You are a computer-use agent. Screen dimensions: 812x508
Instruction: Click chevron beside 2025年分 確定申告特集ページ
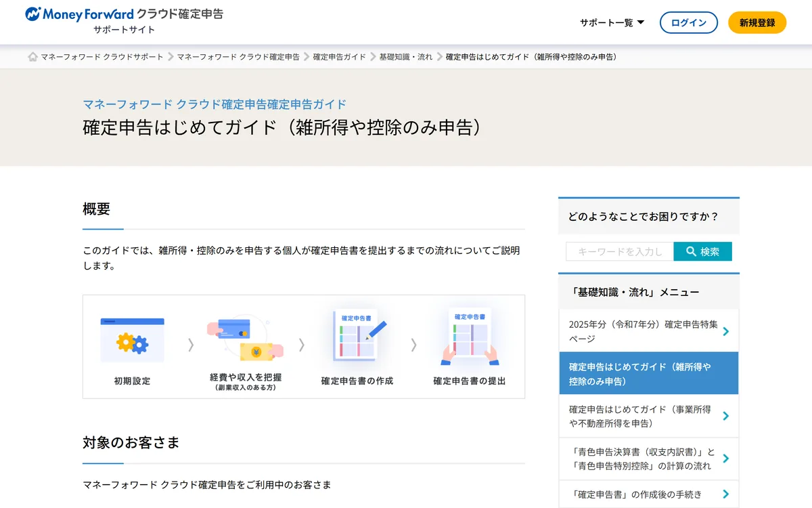(725, 331)
